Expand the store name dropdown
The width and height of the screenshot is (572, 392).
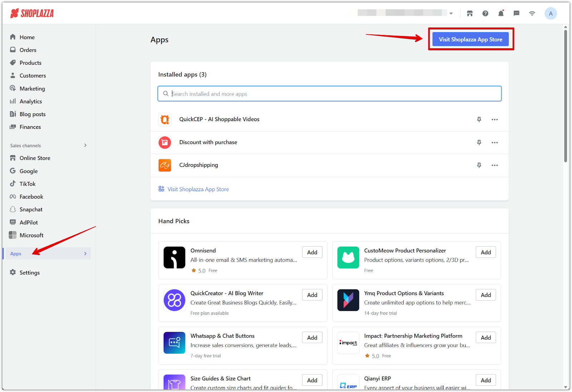[x=451, y=14]
